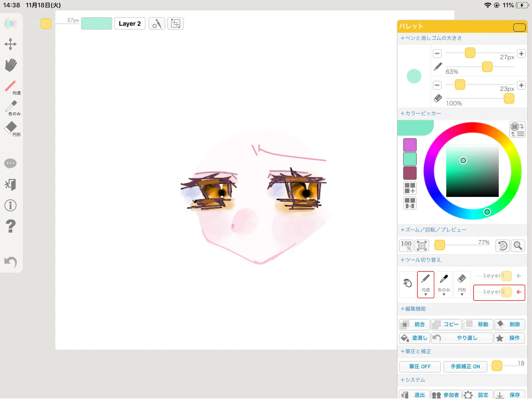Click the pen opacity slider handle at 63%

(487, 67)
